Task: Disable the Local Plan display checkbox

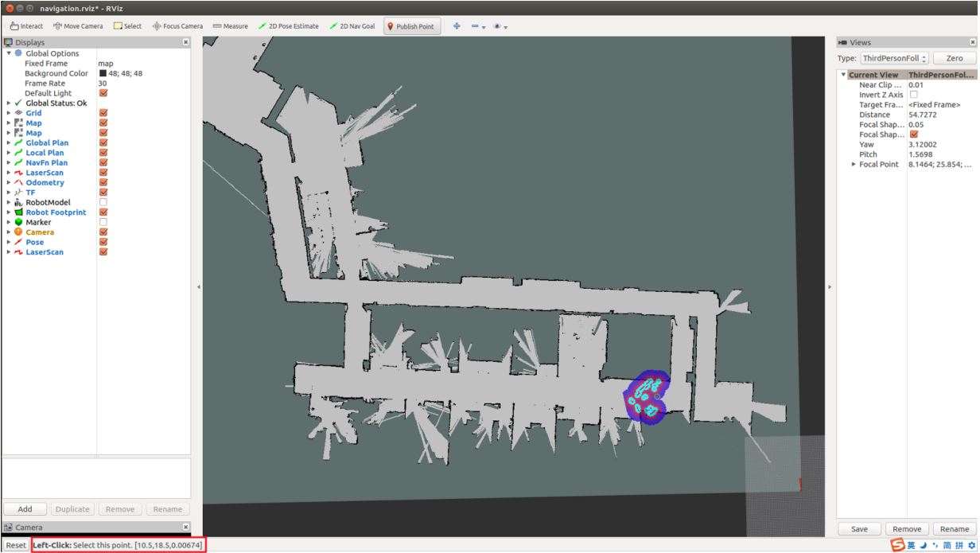Action: coord(103,153)
